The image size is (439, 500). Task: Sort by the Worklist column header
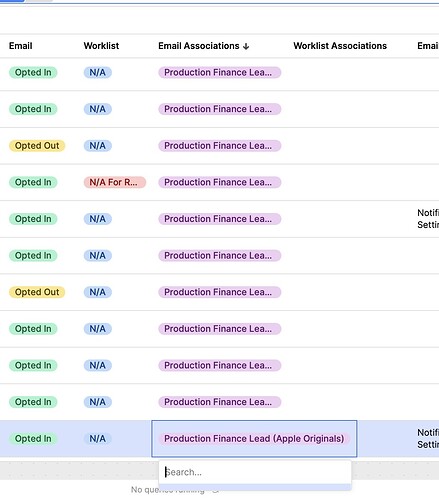pyautogui.click(x=101, y=46)
